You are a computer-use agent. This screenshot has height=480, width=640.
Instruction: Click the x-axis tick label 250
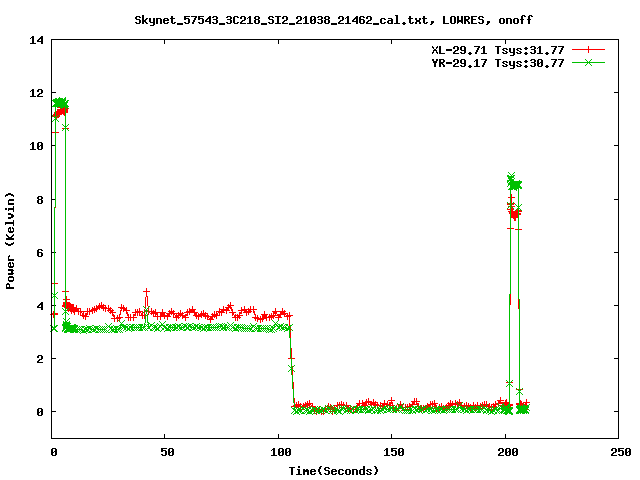pos(621,452)
